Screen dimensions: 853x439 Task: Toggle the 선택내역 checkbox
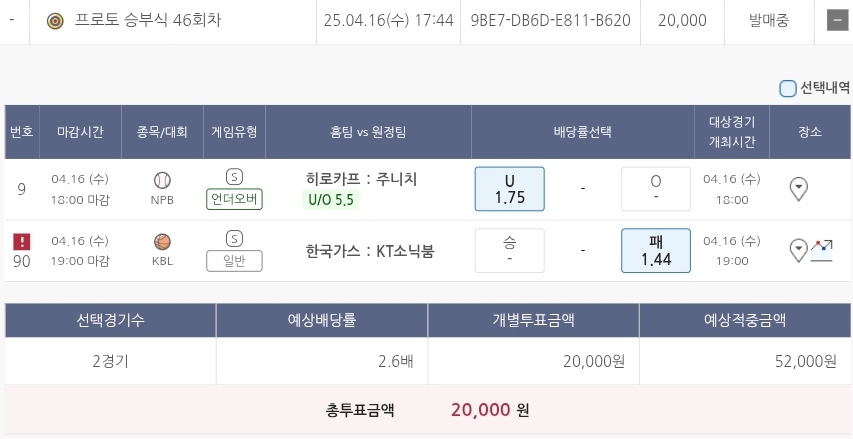click(788, 88)
